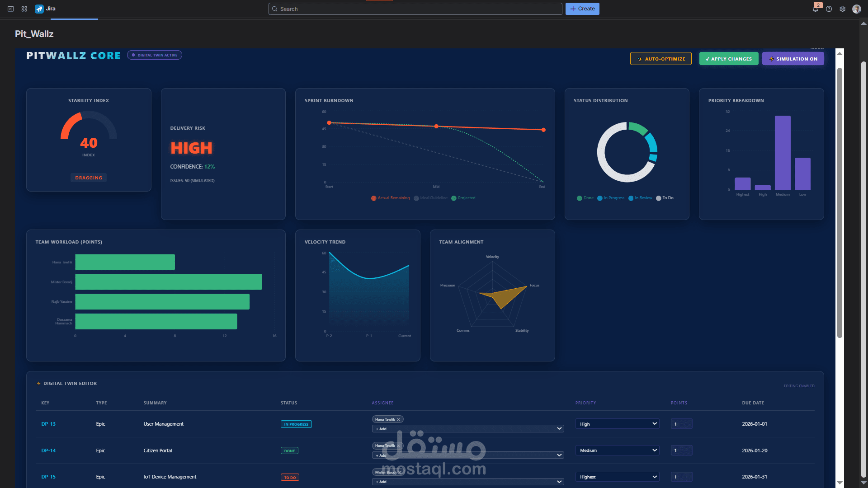Click the Apply Changes button
The height and width of the screenshot is (488, 868).
728,59
